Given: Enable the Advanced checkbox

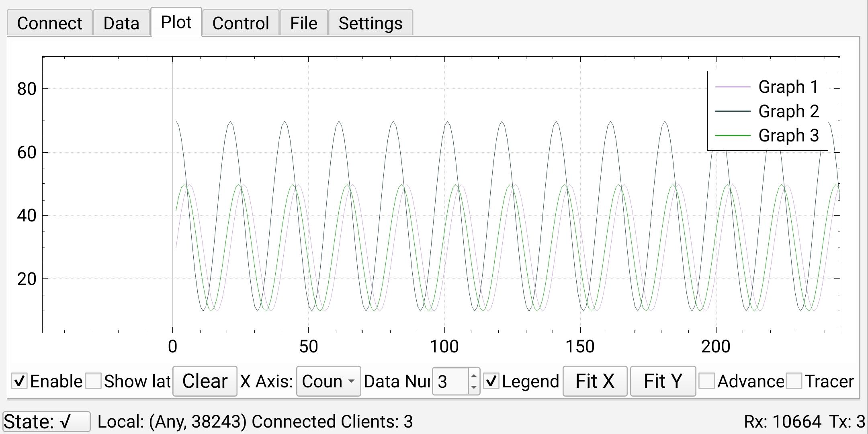Looking at the screenshot, I should (707, 381).
